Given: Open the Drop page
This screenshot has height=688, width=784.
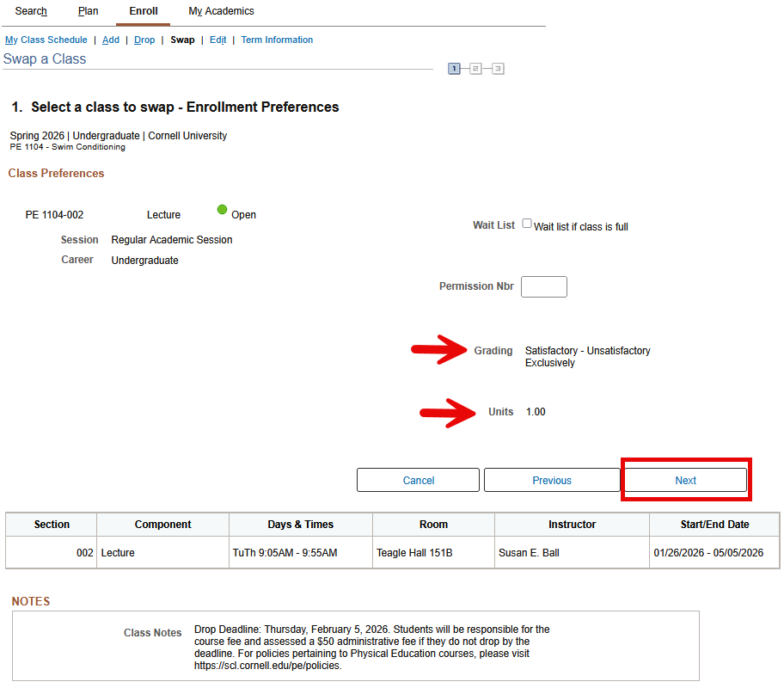Looking at the screenshot, I should [x=144, y=40].
